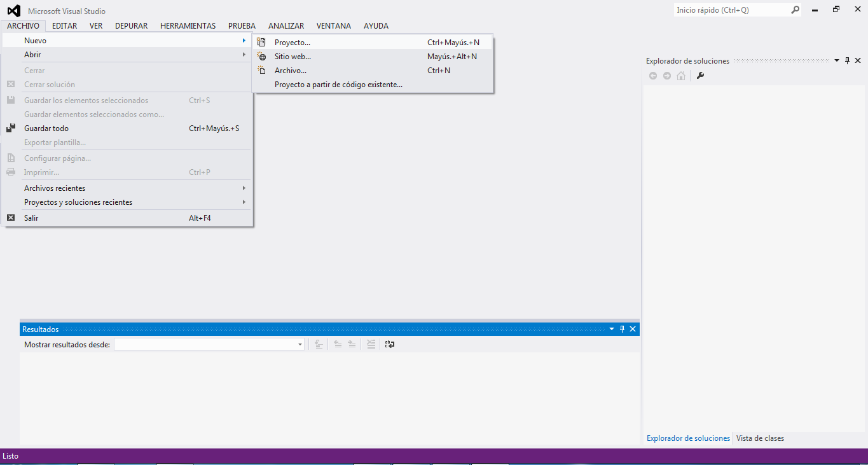This screenshot has width=868, height=465.
Task: Open the HERRAMIENTAS menu
Action: click(188, 26)
